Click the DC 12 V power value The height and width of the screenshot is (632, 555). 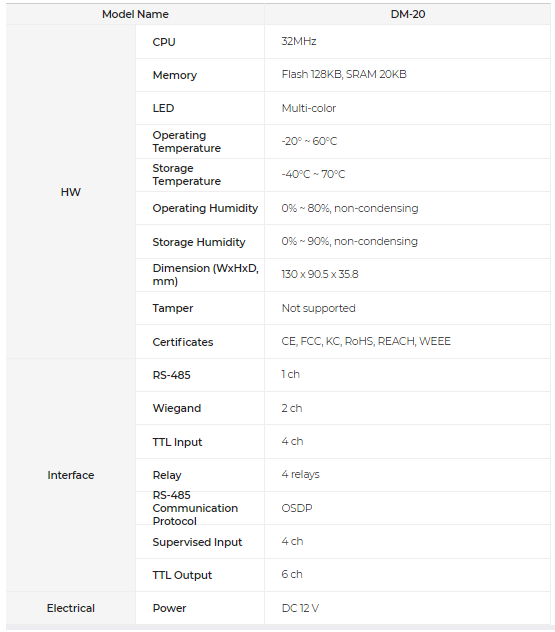(x=300, y=608)
